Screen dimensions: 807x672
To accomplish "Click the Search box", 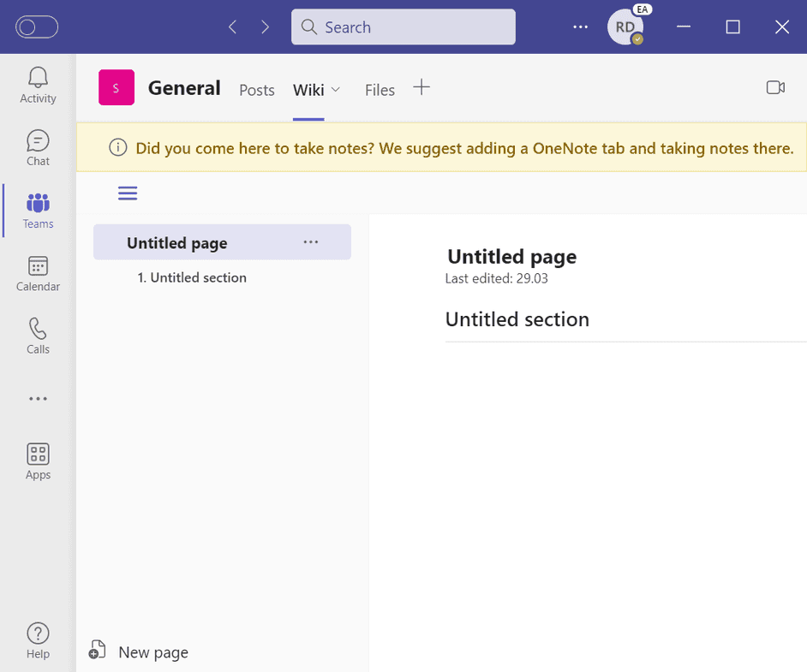I will pos(403,27).
